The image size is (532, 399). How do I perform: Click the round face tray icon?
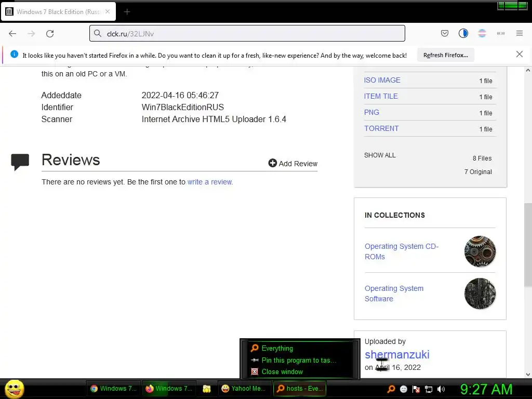(x=403, y=389)
